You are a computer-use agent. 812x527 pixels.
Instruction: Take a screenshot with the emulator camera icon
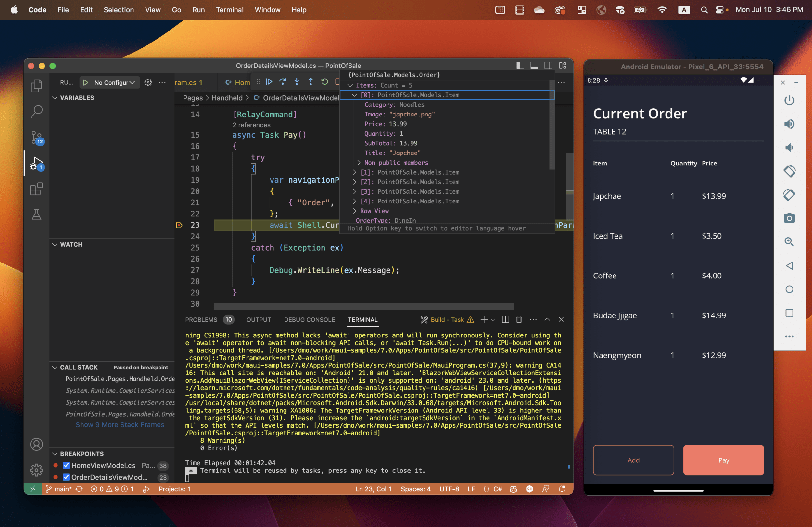789,218
